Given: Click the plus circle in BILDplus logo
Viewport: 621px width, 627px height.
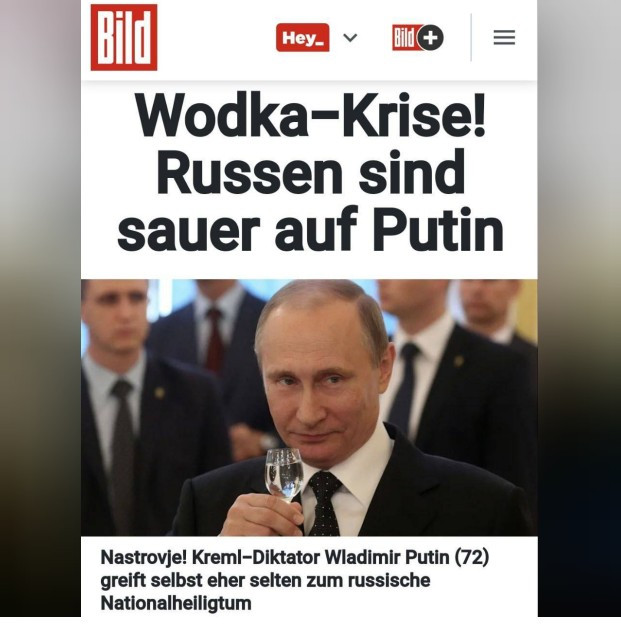Looking at the screenshot, I should (x=430, y=38).
